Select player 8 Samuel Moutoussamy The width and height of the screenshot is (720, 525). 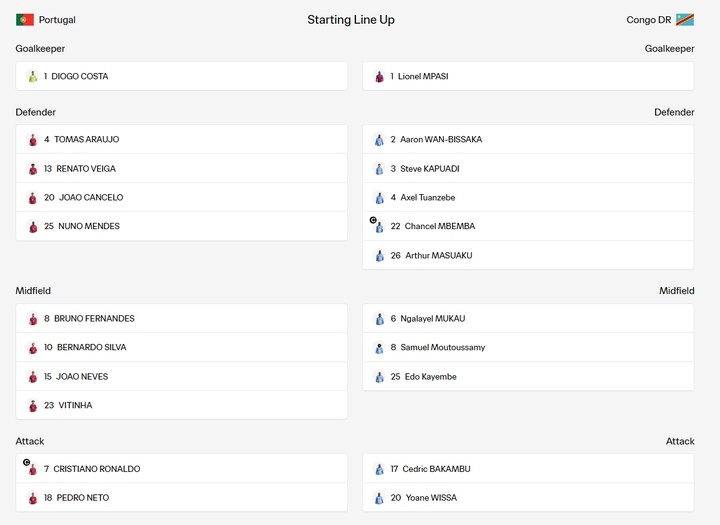528,347
